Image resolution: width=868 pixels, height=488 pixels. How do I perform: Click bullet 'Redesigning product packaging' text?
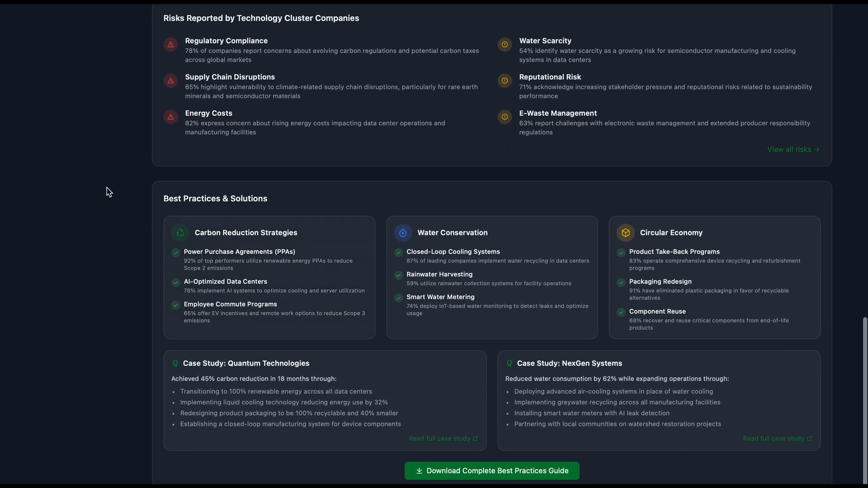289,413
